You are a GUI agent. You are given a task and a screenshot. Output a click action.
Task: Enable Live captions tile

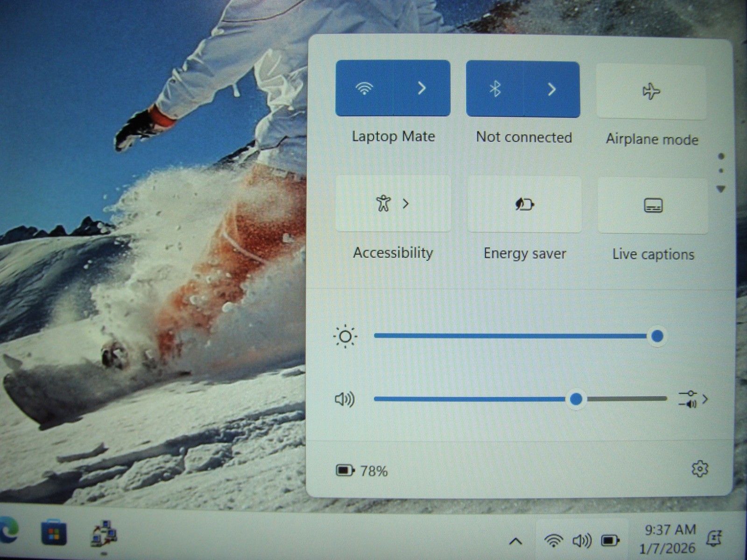point(653,205)
